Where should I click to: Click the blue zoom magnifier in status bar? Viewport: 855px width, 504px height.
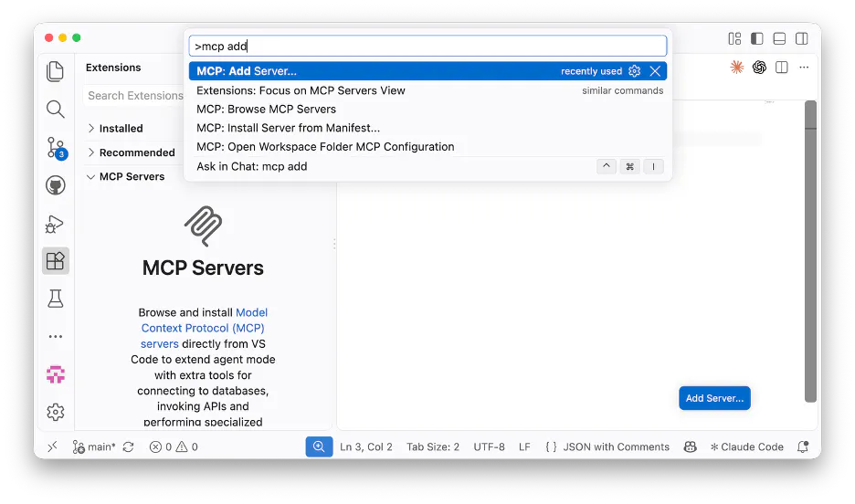319,446
